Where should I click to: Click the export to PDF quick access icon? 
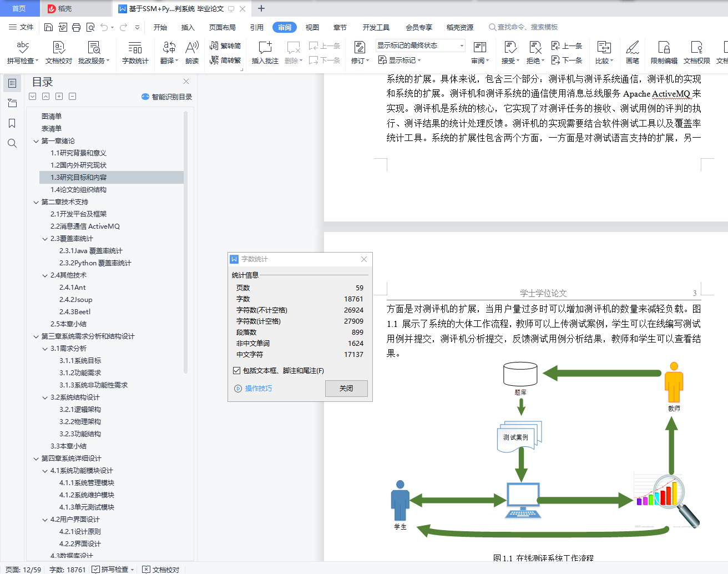62,27
